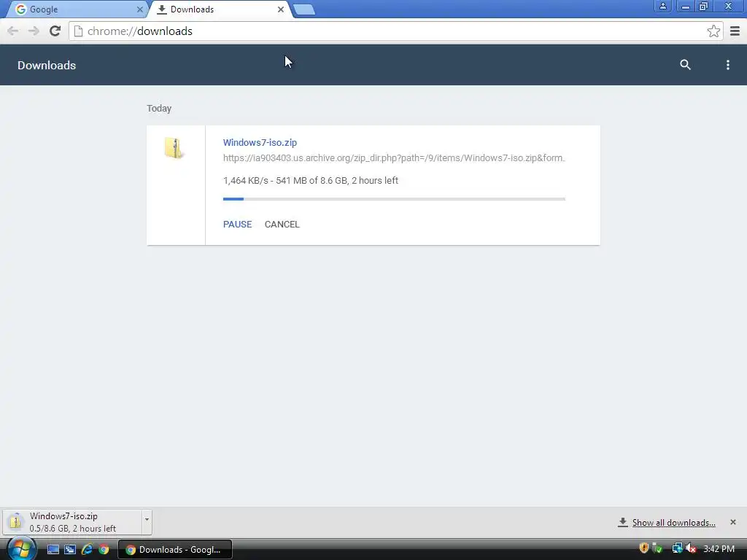Open the Windows Start menu

(x=20, y=549)
